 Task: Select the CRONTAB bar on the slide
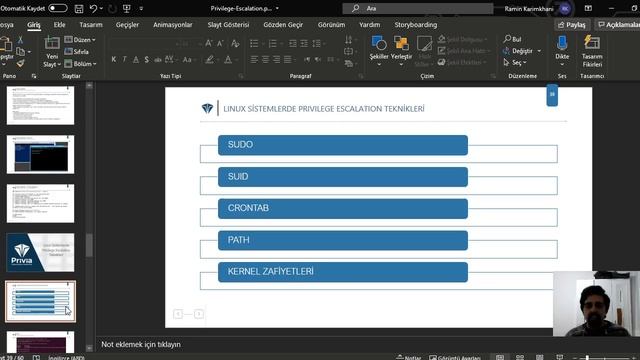[x=343, y=209]
